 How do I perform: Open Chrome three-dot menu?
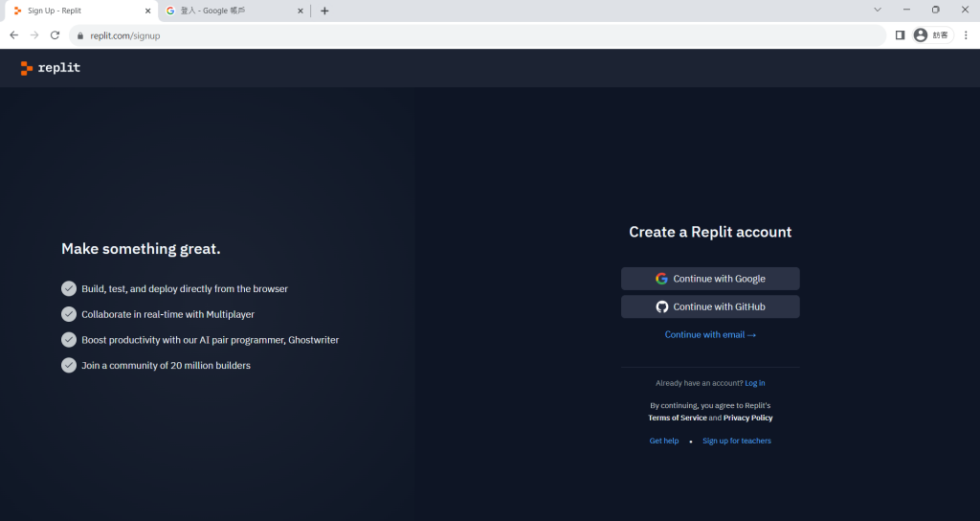966,35
